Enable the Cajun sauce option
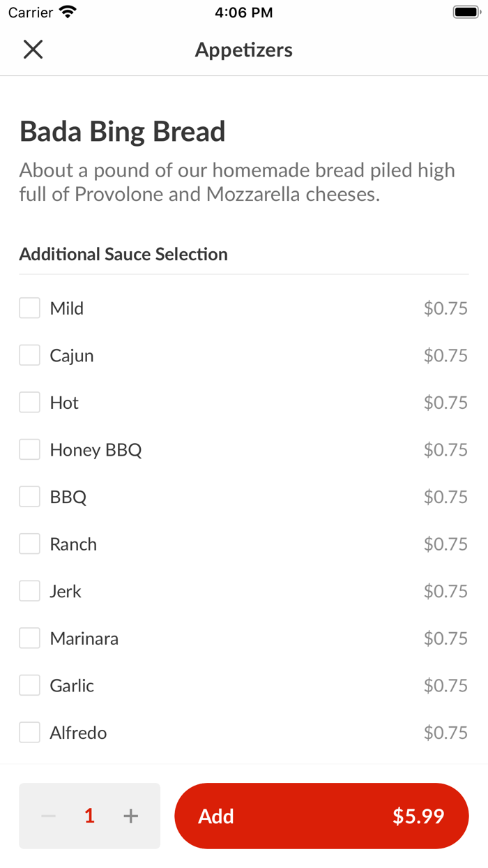Viewport: 488px width, 868px height. (29, 354)
